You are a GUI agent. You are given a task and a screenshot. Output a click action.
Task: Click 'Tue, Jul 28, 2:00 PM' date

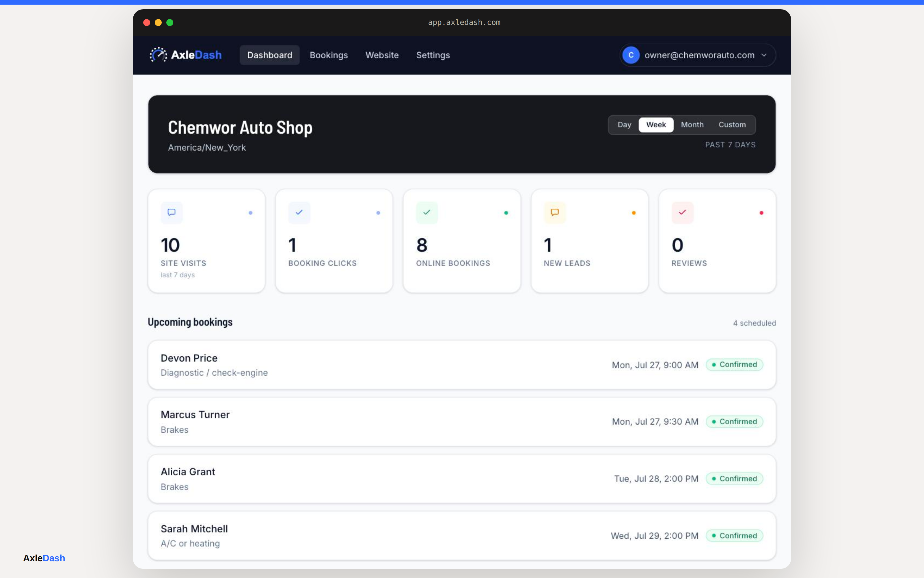click(x=656, y=479)
